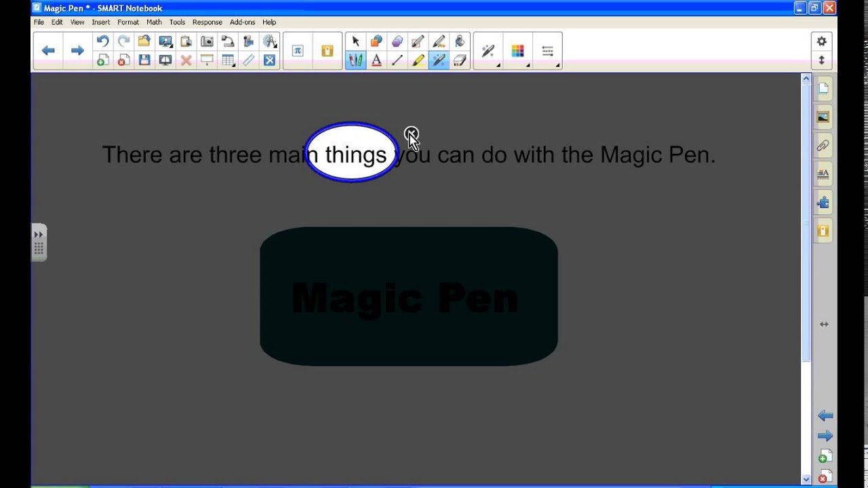Go to previous page using toolbar back arrow

pos(48,51)
